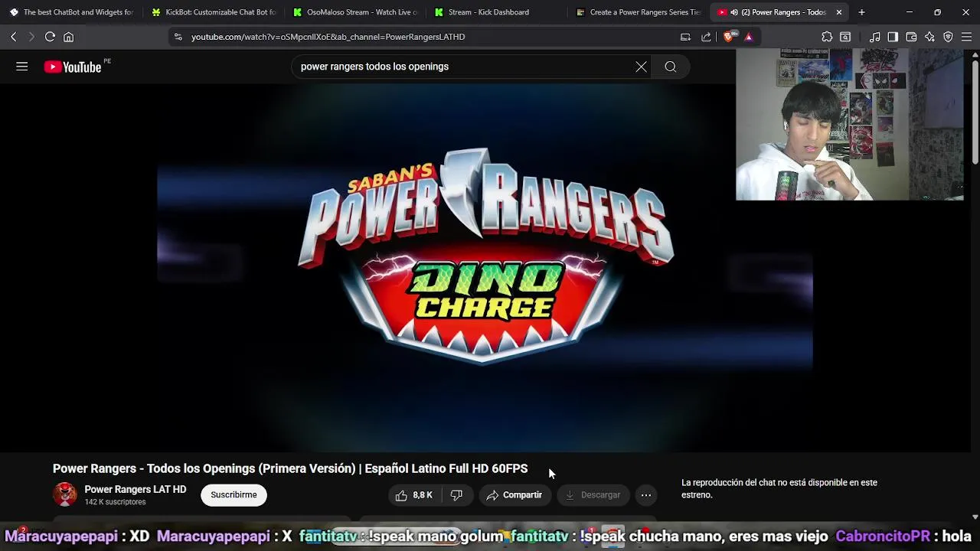Screen dimensions: 980x551
Task: Click the '142 K suscriptores' text
Action: 115,502
